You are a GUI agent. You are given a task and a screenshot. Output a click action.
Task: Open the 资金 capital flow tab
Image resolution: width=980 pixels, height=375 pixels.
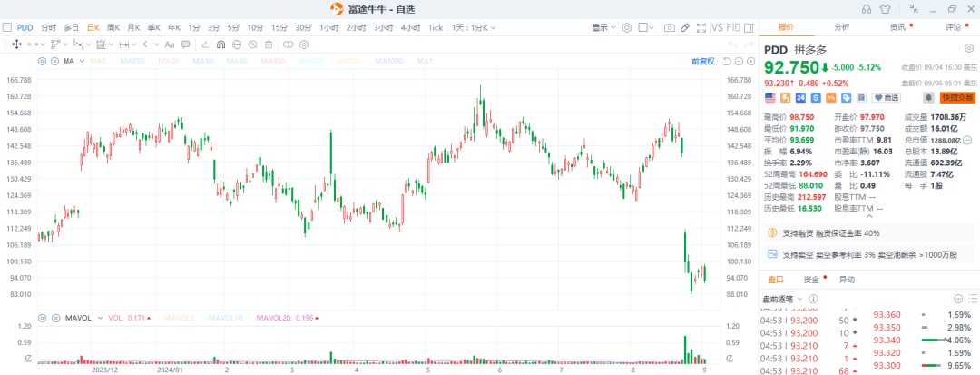811,279
